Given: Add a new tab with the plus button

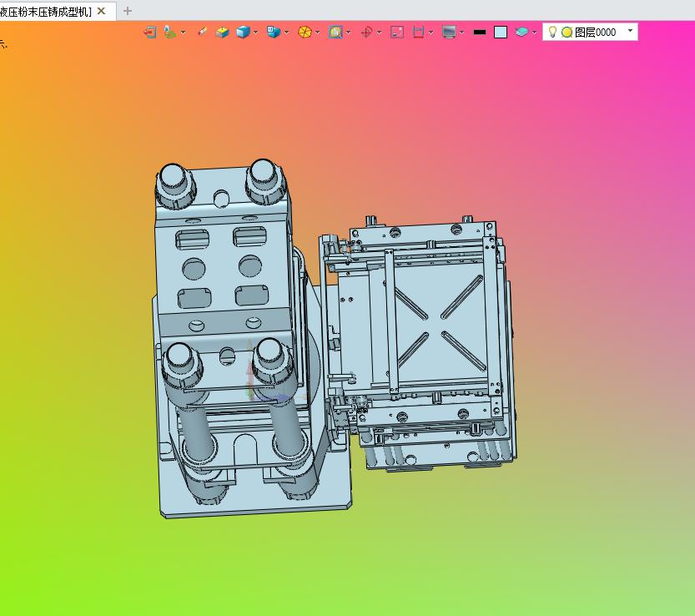Looking at the screenshot, I should [127, 11].
